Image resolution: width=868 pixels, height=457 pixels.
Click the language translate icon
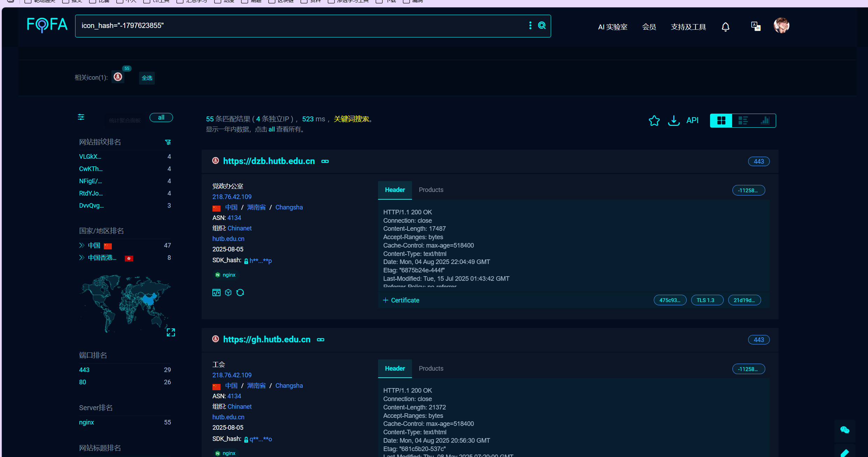point(755,27)
